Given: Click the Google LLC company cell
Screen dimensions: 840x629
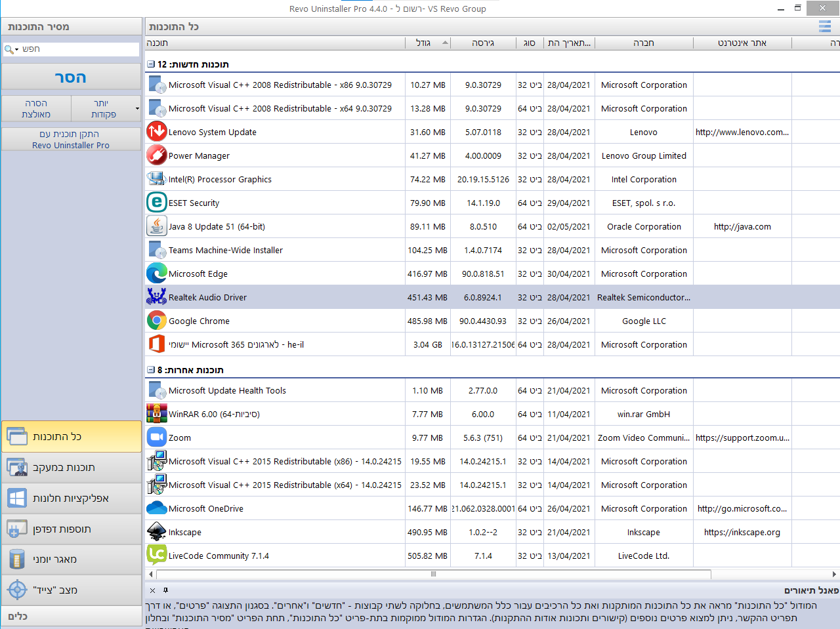Looking at the screenshot, I should 644,321.
